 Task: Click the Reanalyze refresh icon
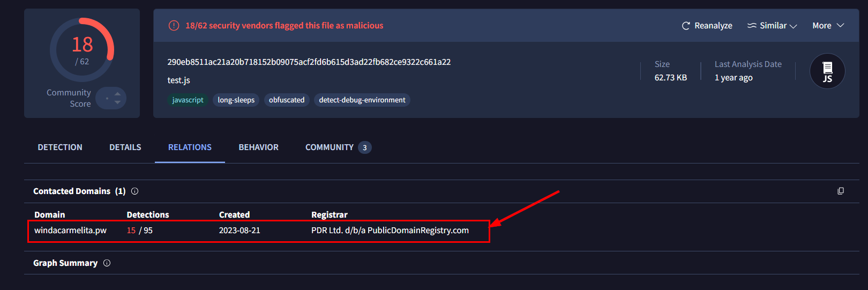coord(685,26)
